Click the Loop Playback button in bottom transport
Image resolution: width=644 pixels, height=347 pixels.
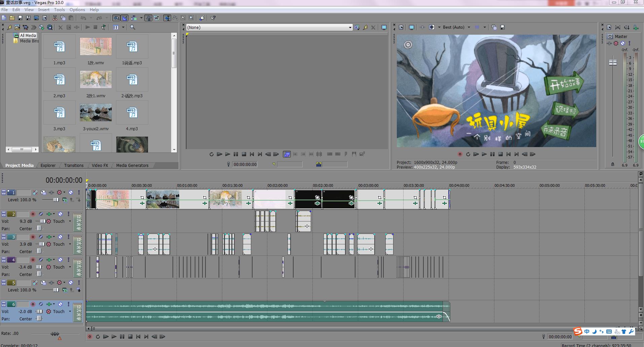point(98,337)
